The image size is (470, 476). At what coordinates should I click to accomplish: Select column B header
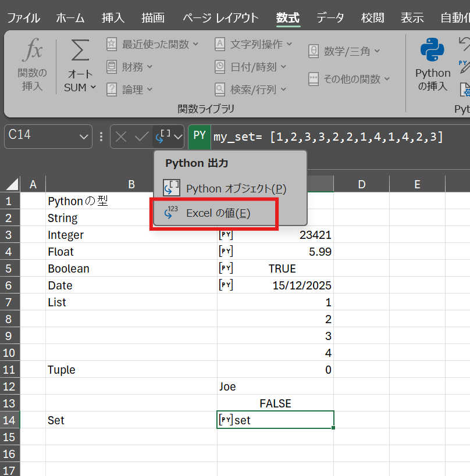[x=131, y=184]
